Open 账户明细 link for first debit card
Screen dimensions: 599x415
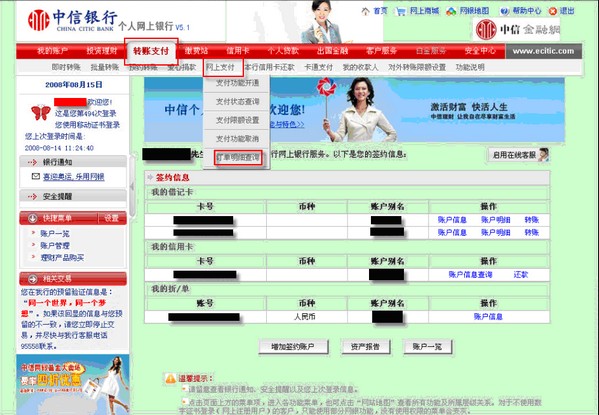(x=495, y=220)
